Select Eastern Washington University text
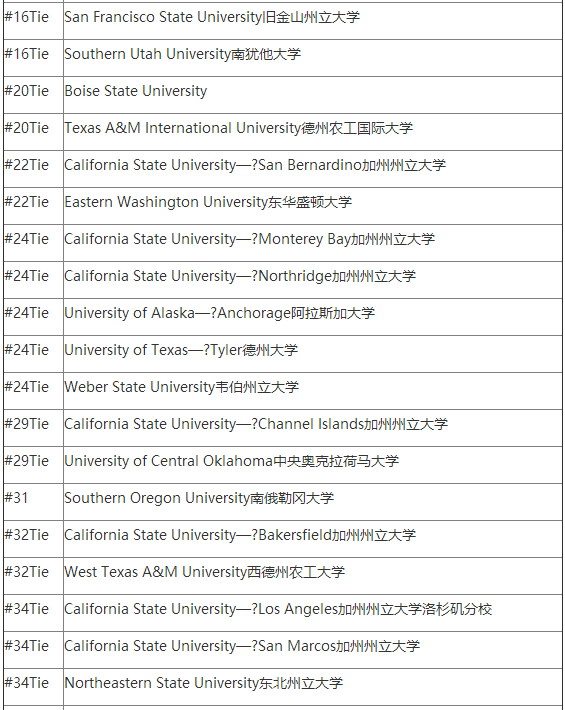 pyautogui.click(x=208, y=202)
